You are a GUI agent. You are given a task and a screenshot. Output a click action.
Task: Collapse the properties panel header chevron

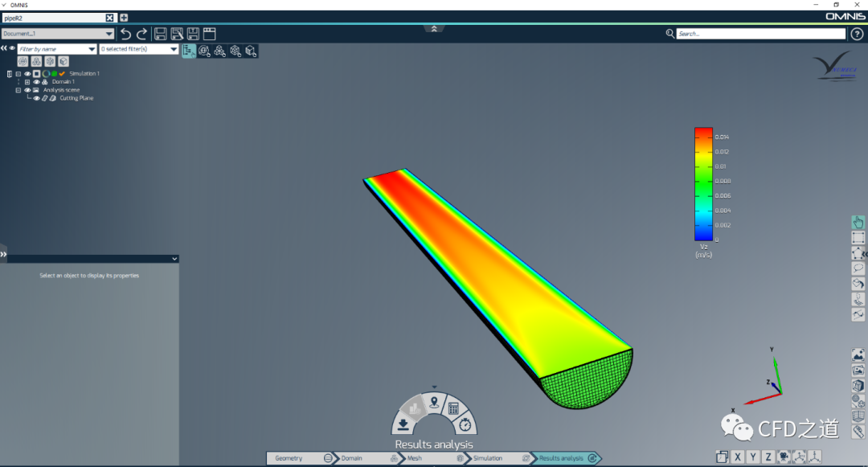pyautogui.click(x=174, y=258)
